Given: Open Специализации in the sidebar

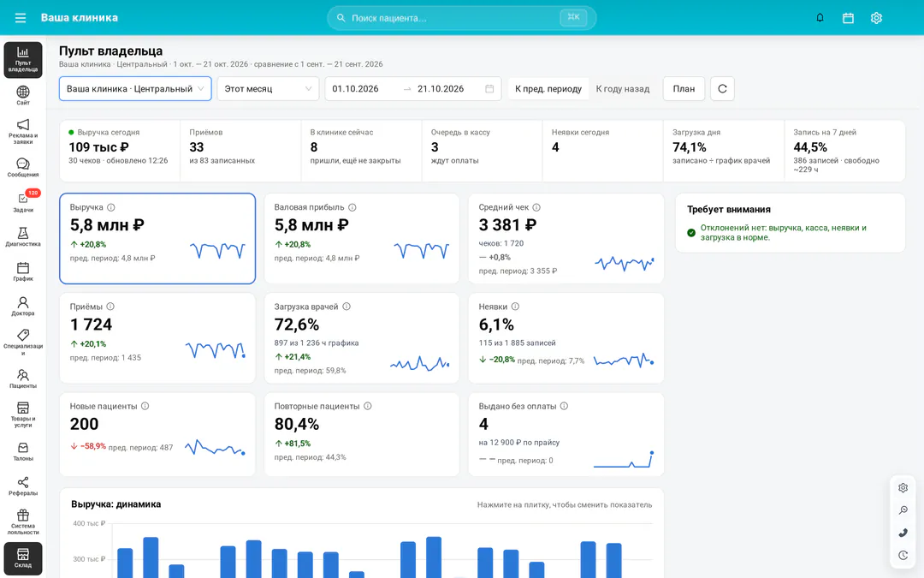Looking at the screenshot, I should click(23, 342).
